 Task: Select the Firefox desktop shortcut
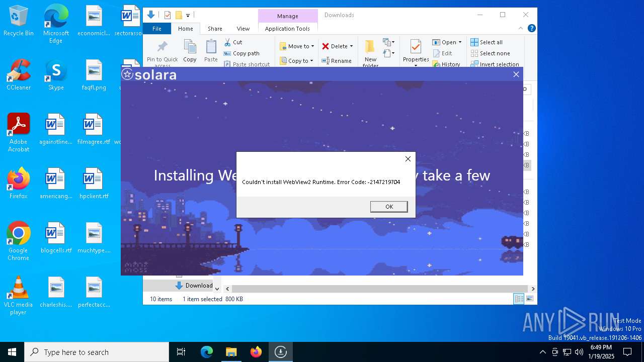[x=19, y=184]
